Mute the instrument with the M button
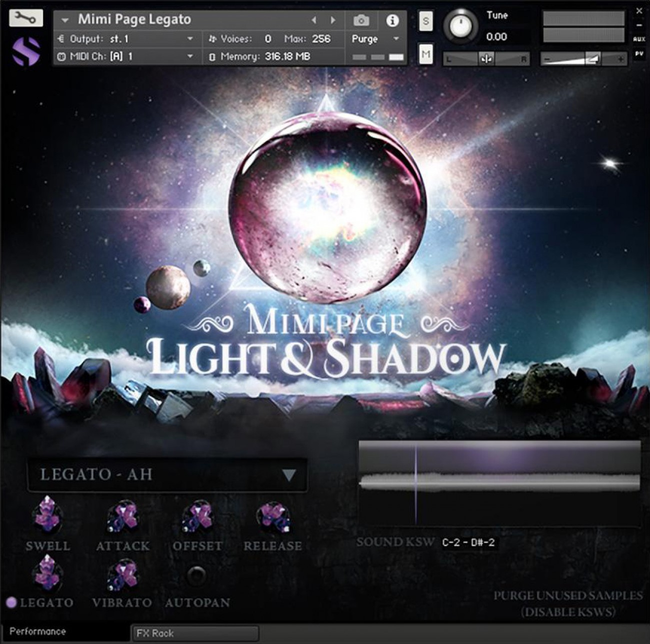This screenshot has height=644, width=650. pos(426,55)
